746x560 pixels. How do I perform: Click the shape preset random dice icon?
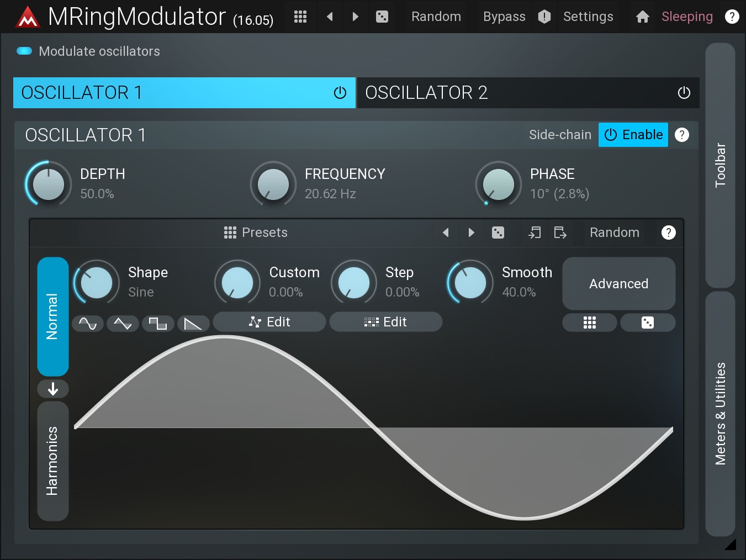tap(498, 233)
